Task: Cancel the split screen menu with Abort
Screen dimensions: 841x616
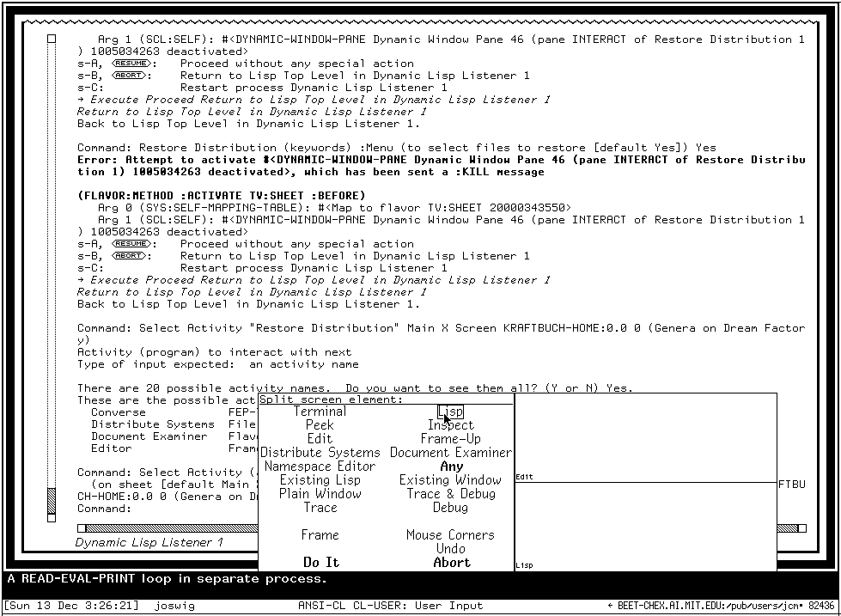Action: tap(452, 563)
